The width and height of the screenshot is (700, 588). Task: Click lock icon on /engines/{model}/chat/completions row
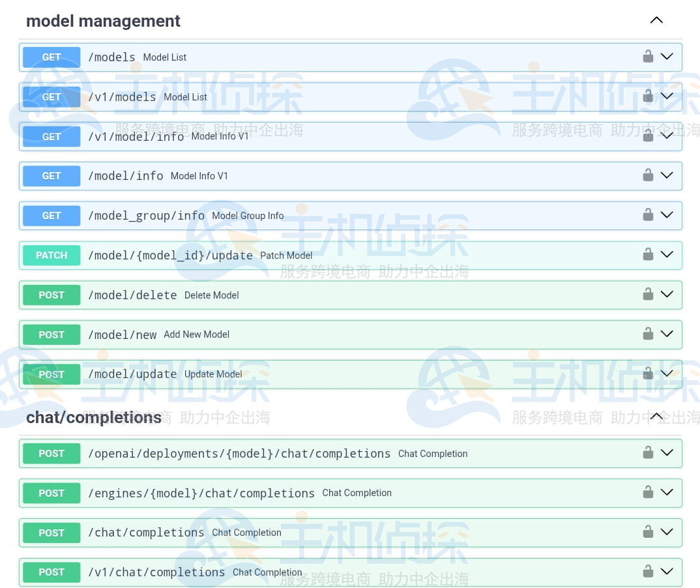tap(648, 493)
